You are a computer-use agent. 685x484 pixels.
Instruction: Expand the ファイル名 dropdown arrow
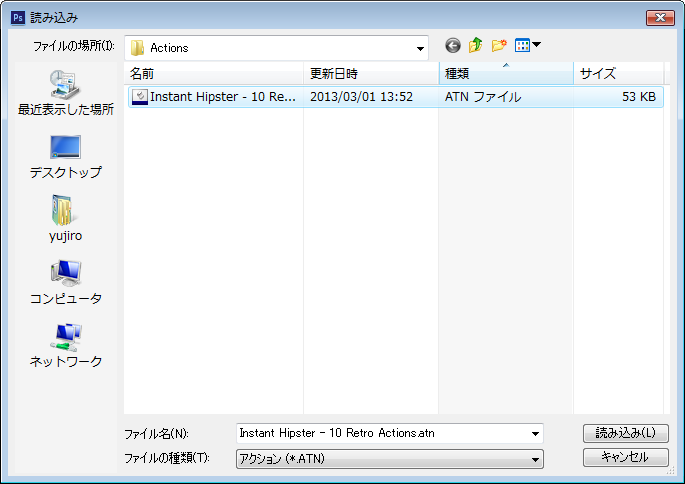tap(535, 434)
